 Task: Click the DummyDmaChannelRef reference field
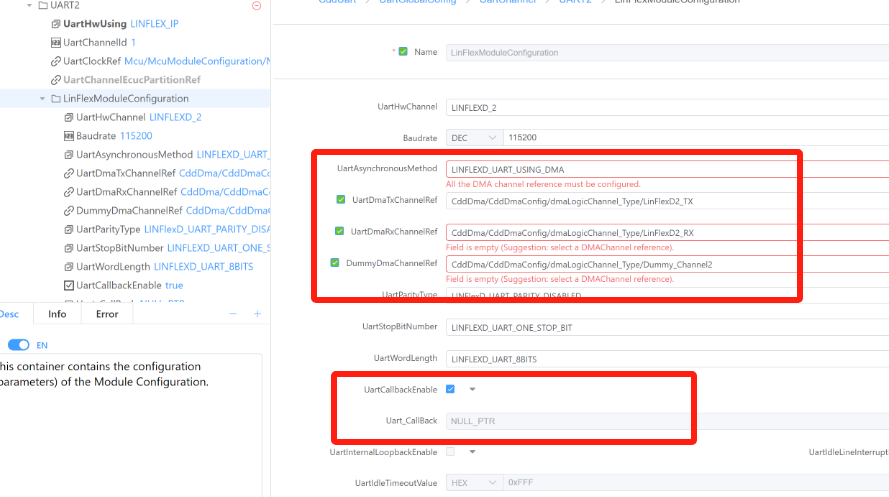pos(667,265)
